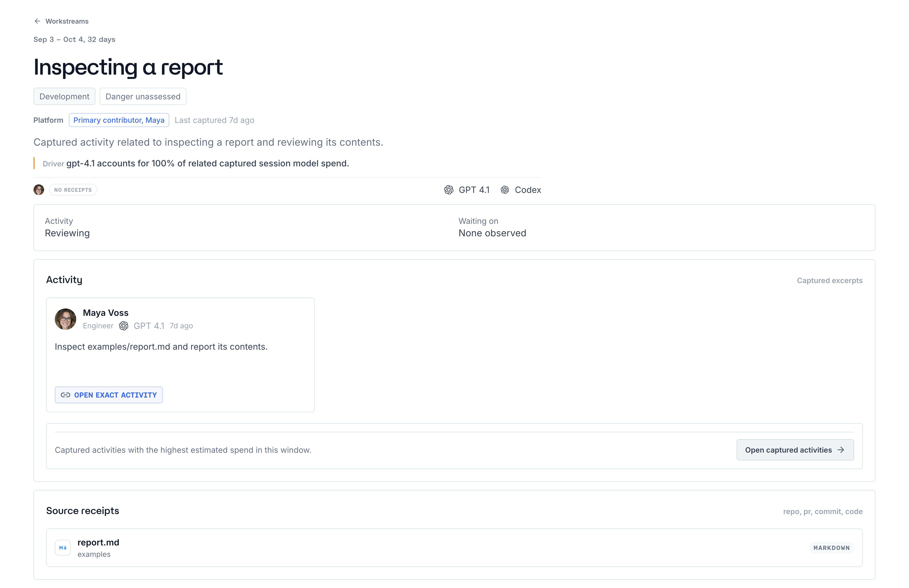909x588 pixels.
Task: Click the Platform label
Action: (48, 120)
